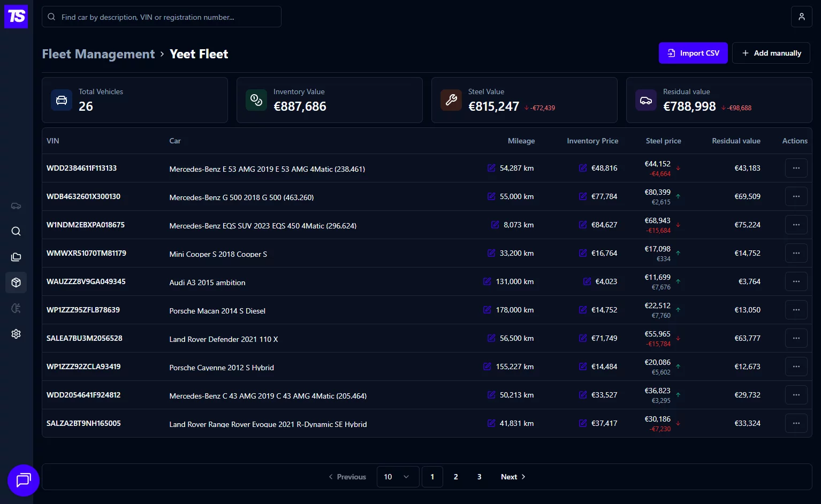The image size is (821, 504).
Task: Click the Inventory Price column header
Action: [592, 141]
